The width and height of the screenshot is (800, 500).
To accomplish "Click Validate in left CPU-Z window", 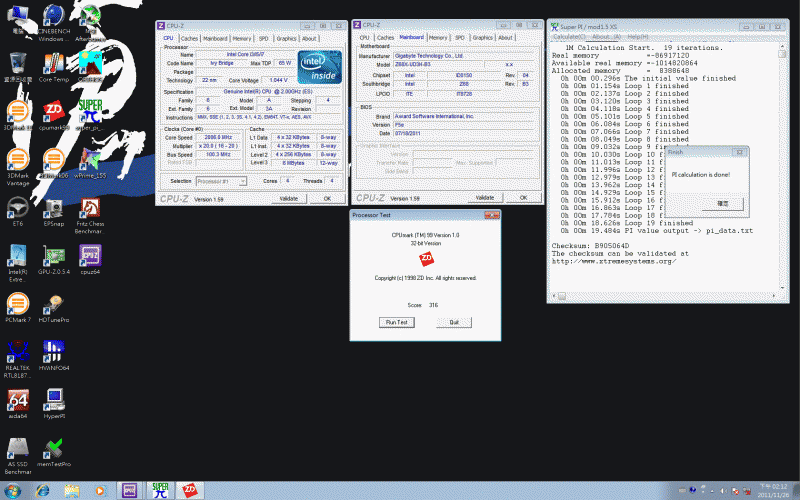I will (288, 198).
